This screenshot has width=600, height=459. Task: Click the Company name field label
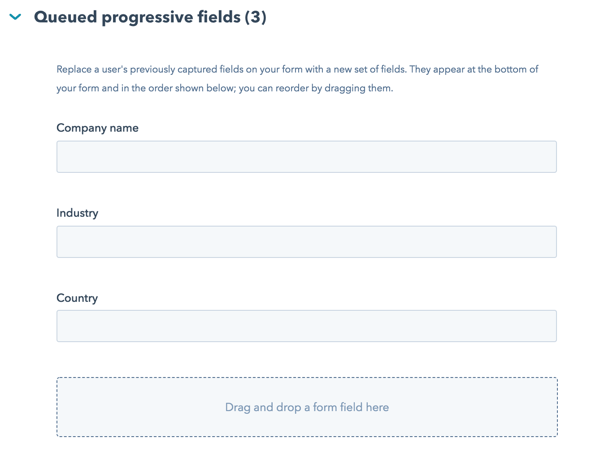[x=97, y=128]
